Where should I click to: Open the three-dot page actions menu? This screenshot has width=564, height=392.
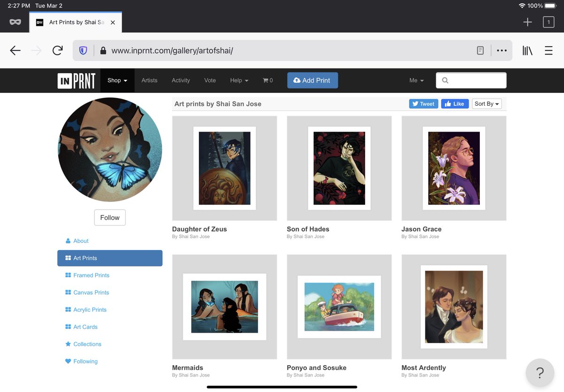click(501, 50)
